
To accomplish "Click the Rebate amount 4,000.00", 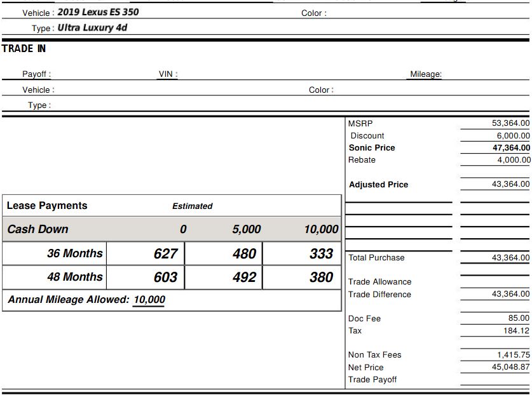I will point(514,160).
